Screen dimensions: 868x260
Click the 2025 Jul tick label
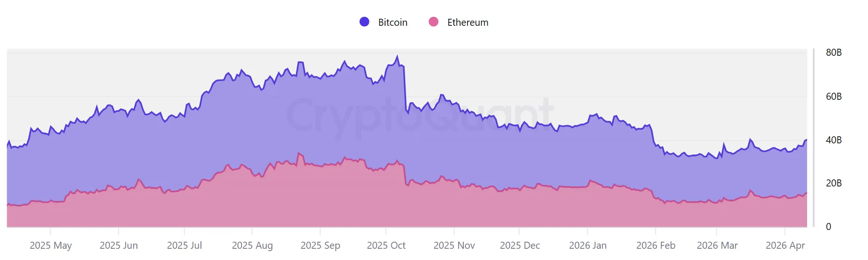click(184, 245)
